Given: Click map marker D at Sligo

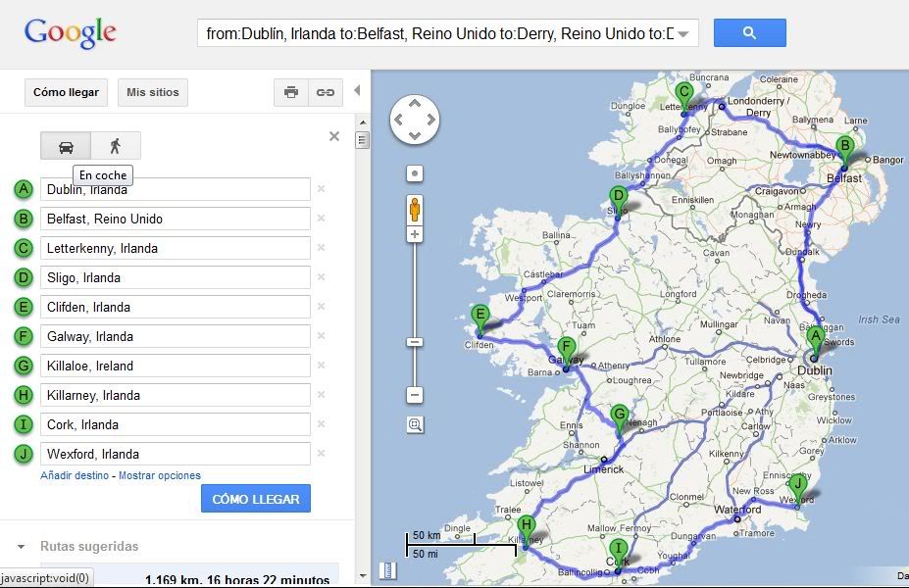Looking at the screenshot, I should pos(618,200).
